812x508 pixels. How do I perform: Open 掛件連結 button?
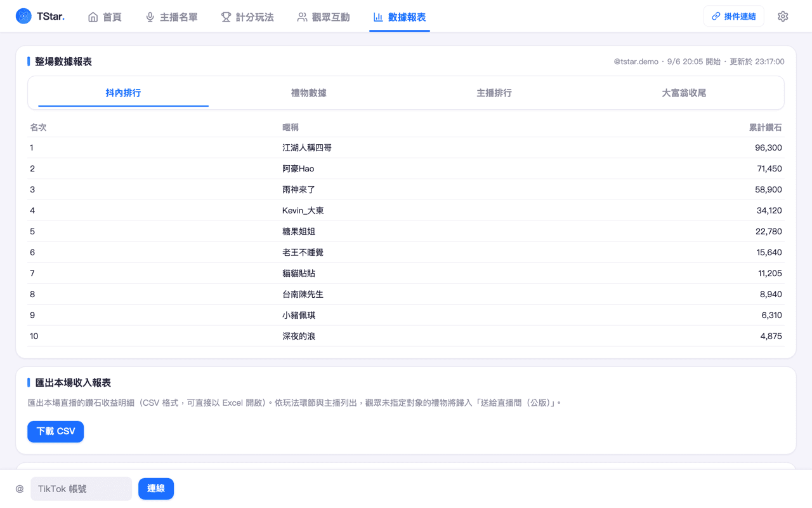coord(734,17)
